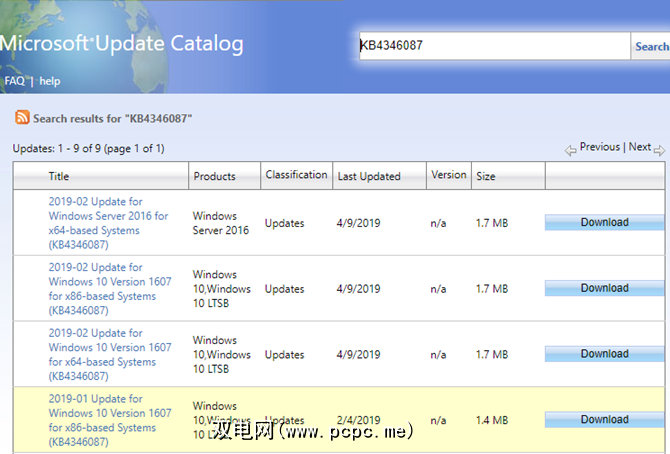Screen dimensions: 670x454
Task: Select the "Windows Server 2016" products cell
Action: tap(220, 223)
